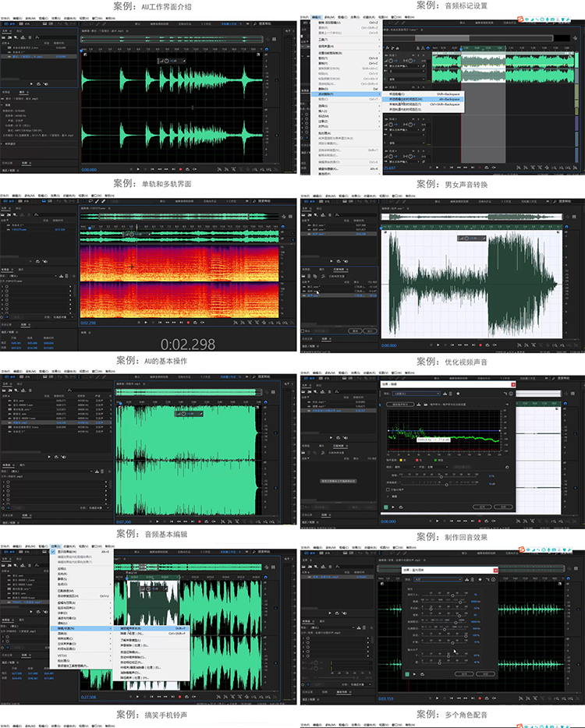The width and height of the screenshot is (585, 728).
Task: Open the 帮助(H) menu in AU工作界面介绍
Action: 110,19
